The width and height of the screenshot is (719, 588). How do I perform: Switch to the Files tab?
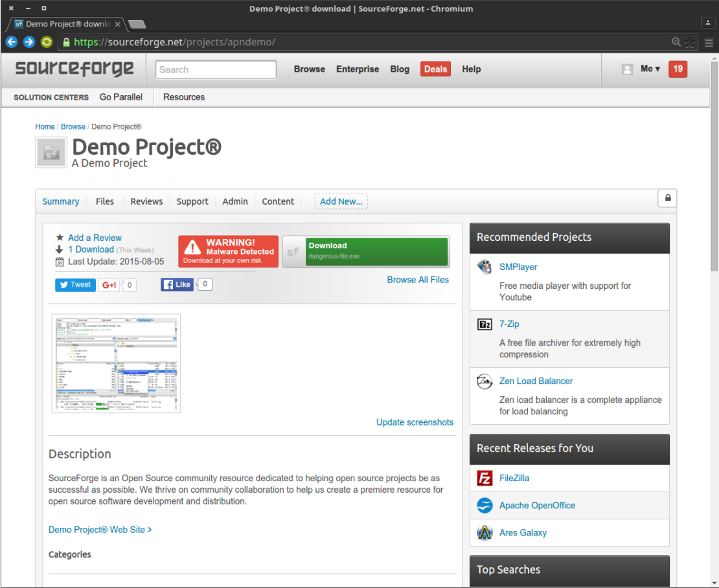coord(104,201)
